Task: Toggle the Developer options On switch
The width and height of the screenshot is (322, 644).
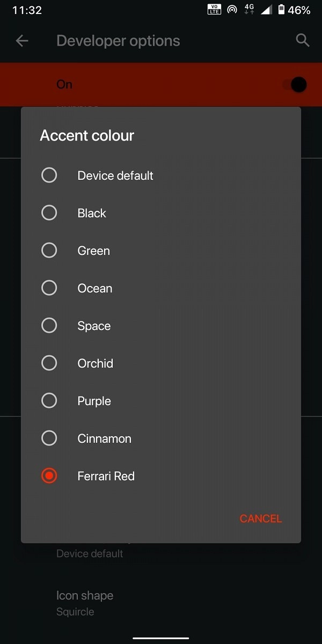Action: [296, 84]
